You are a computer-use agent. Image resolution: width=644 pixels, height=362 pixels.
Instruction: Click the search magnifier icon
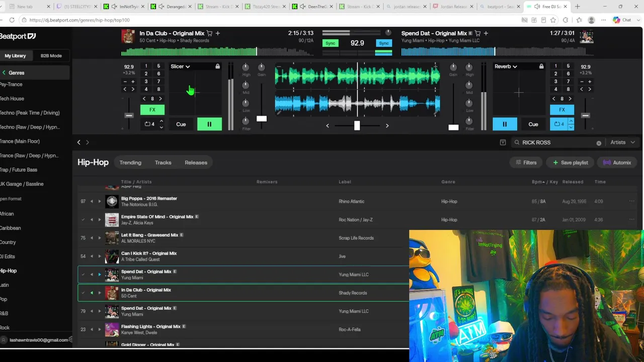(x=517, y=143)
